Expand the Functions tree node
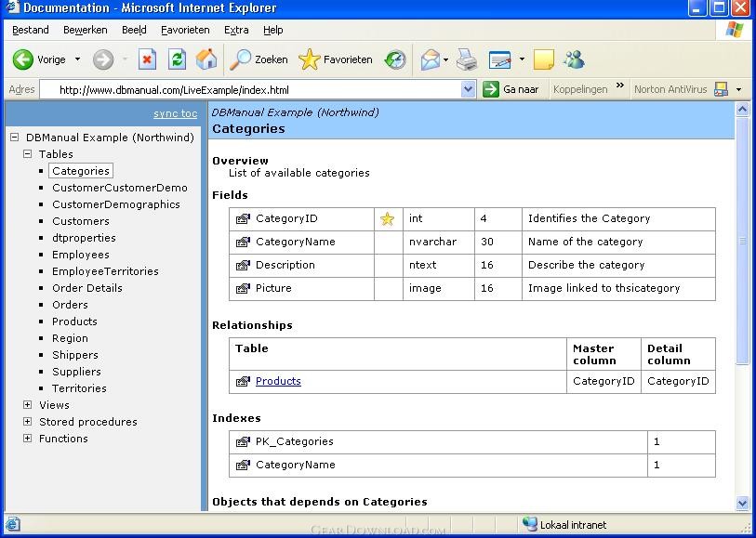 click(28, 439)
